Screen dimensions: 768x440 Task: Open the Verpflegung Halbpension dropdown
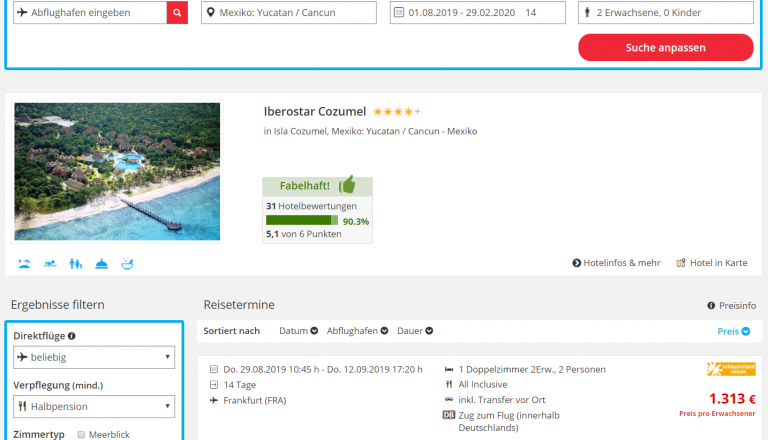[x=94, y=406]
